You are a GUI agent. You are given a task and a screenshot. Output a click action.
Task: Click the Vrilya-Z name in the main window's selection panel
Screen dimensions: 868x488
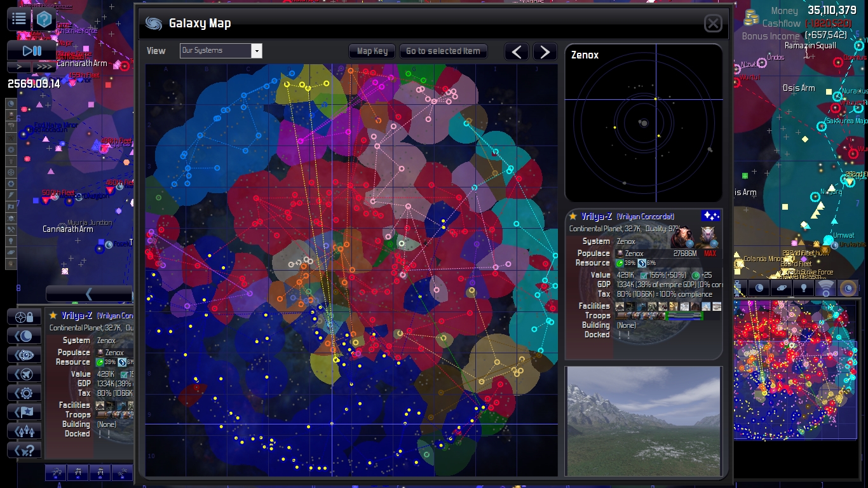(77, 316)
